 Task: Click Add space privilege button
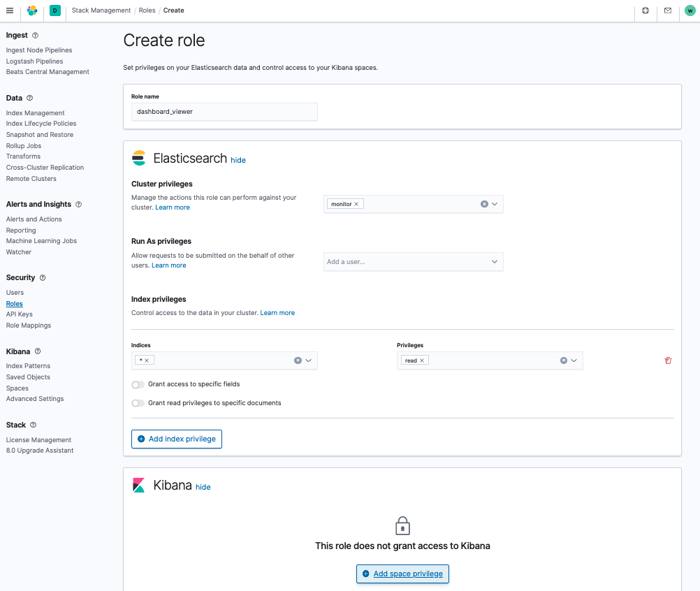pos(402,574)
